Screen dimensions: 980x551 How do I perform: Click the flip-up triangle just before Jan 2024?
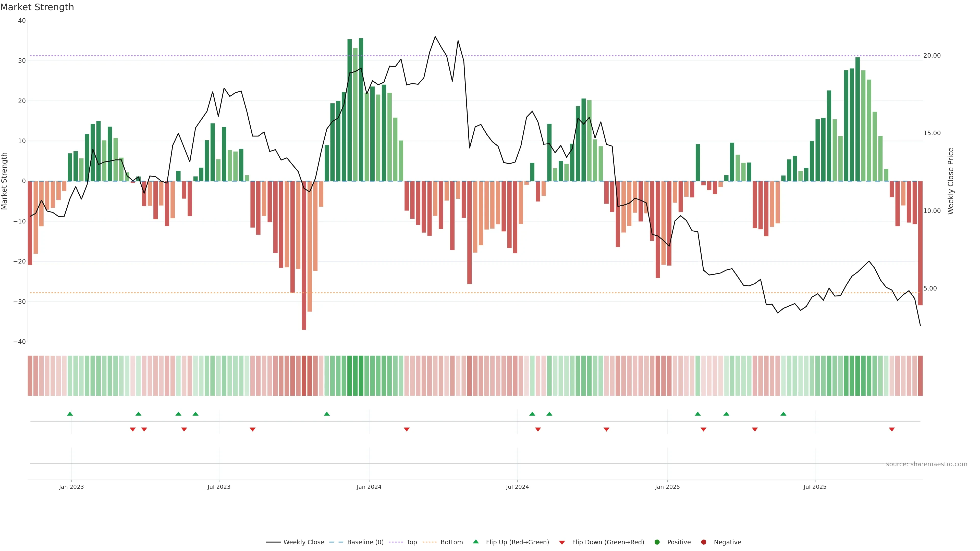[327, 414]
